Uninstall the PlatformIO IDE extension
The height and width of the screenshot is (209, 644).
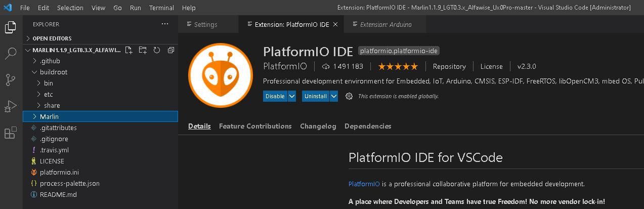point(316,96)
